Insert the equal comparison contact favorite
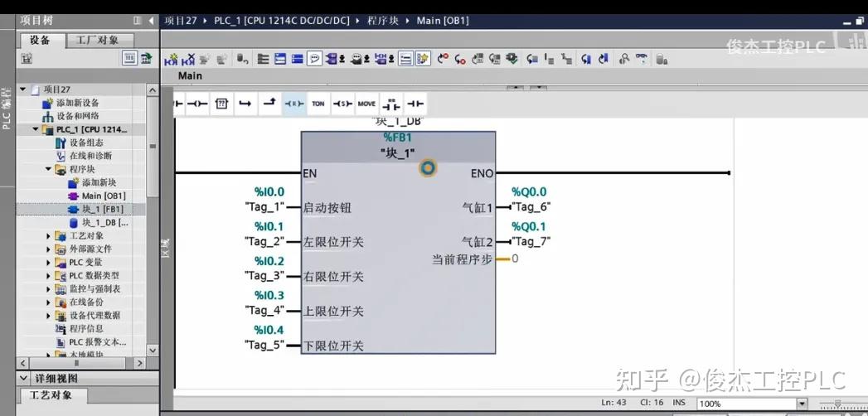The width and height of the screenshot is (868, 416). (x=390, y=104)
